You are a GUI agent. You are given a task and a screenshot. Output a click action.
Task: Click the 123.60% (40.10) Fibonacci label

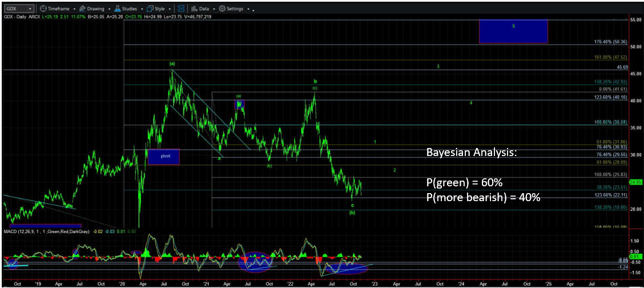click(x=610, y=97)
